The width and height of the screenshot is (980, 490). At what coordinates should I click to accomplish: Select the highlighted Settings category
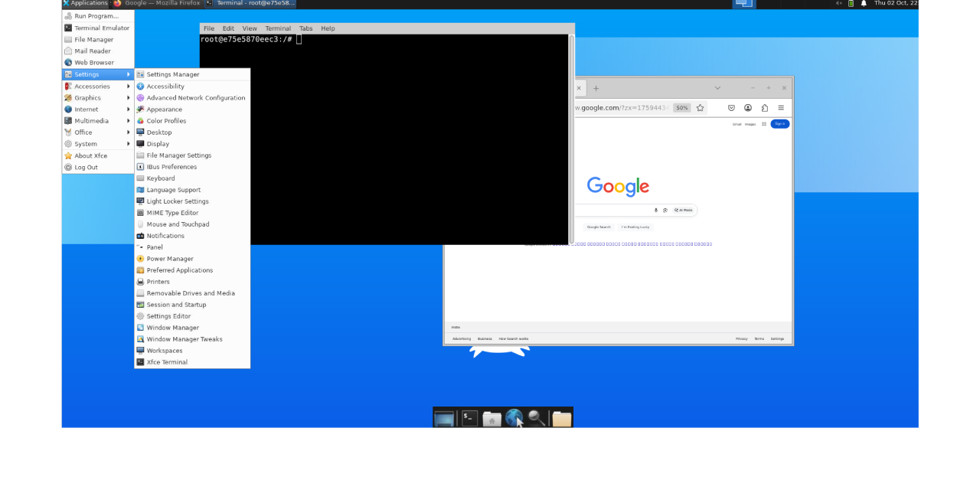(98, 74)
